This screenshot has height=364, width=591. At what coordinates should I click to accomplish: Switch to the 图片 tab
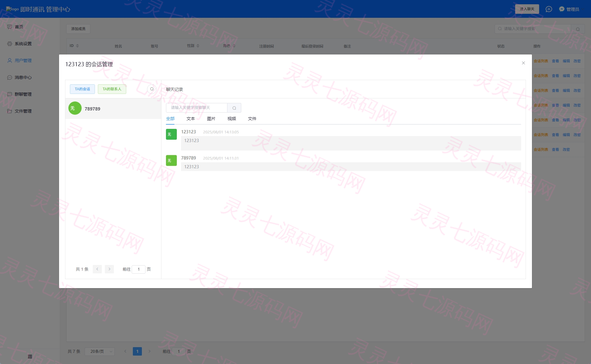(x=211, y=119)
